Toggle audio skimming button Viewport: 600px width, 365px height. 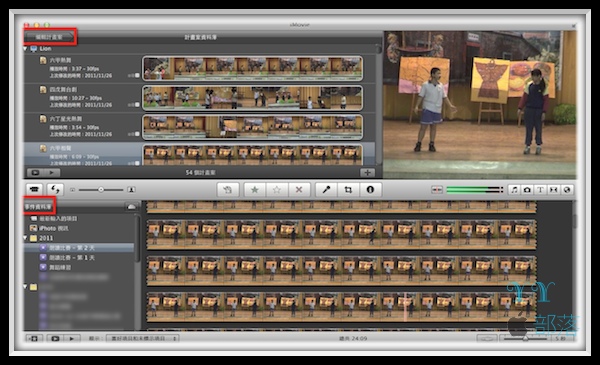(x=437, y=190)
